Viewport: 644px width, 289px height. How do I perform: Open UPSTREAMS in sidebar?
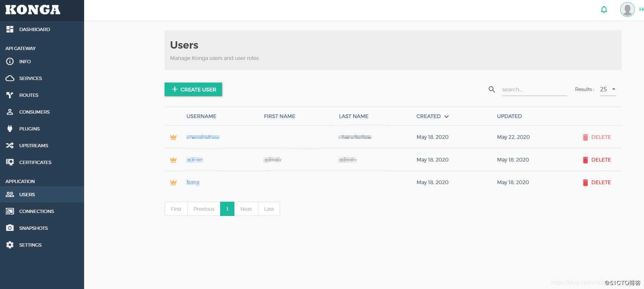coord(42,145)
